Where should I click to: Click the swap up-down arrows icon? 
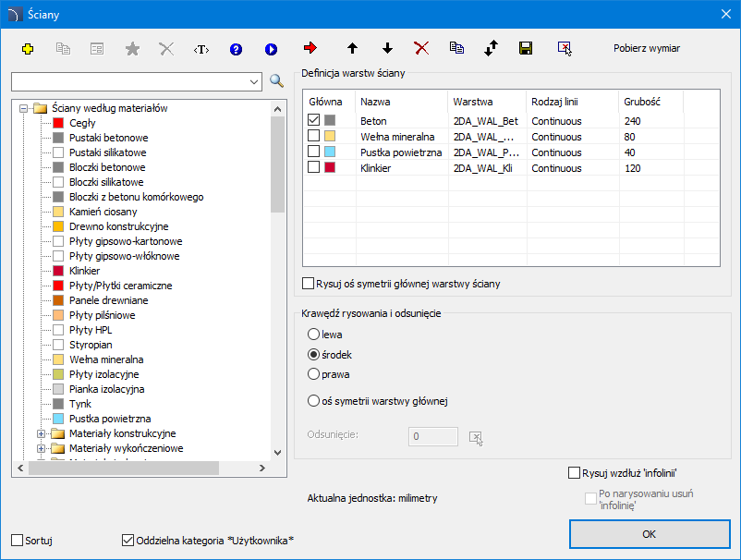coord(491,48)
